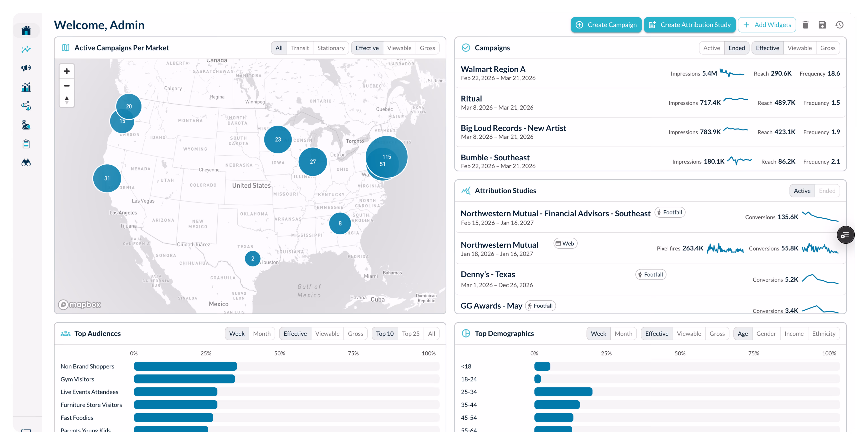Show Ended campaigns in Campaigns panel
This screenshot has height=445, width=868.
[x=737, y=48]
